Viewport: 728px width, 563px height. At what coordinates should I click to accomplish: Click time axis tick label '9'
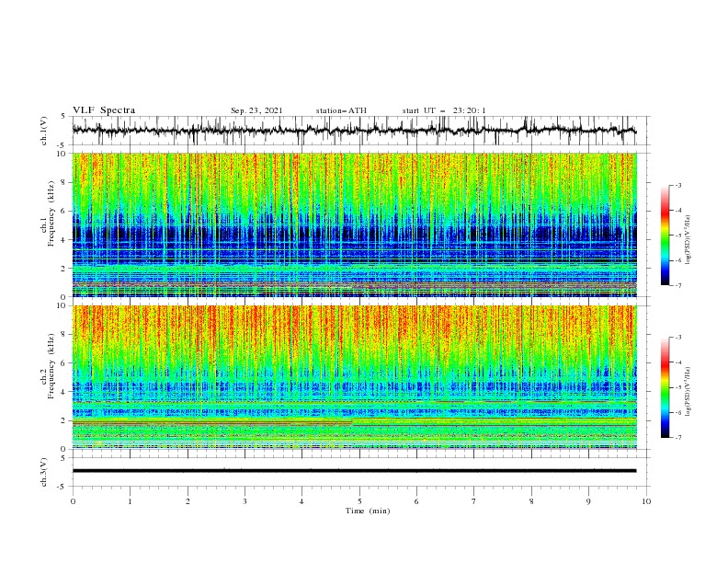588,501
